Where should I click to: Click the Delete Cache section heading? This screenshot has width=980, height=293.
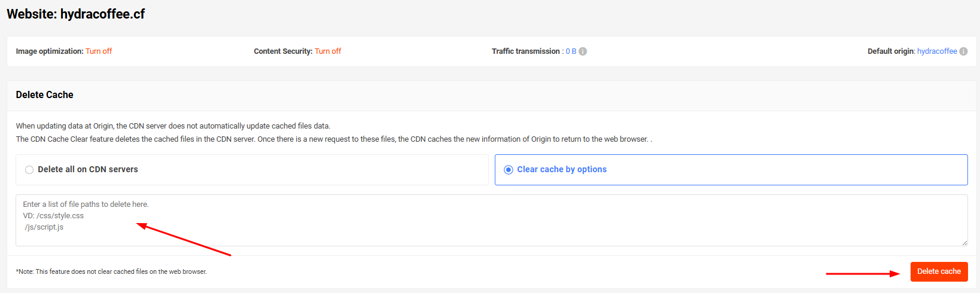pos(45,95)
